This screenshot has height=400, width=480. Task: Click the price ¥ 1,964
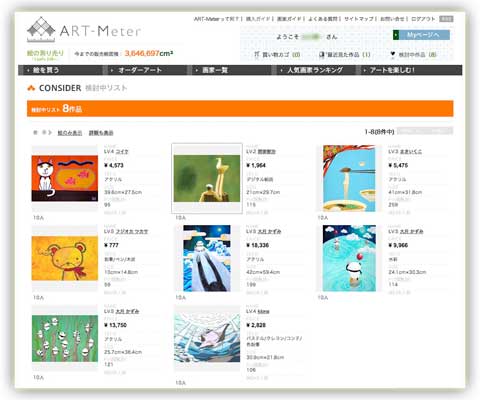pos(256,165)
